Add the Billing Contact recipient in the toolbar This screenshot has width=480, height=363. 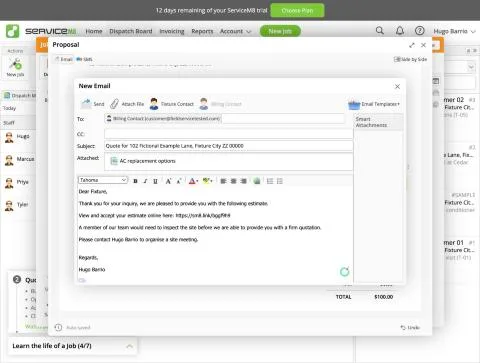pyautogui.click(x=220, y=104)
